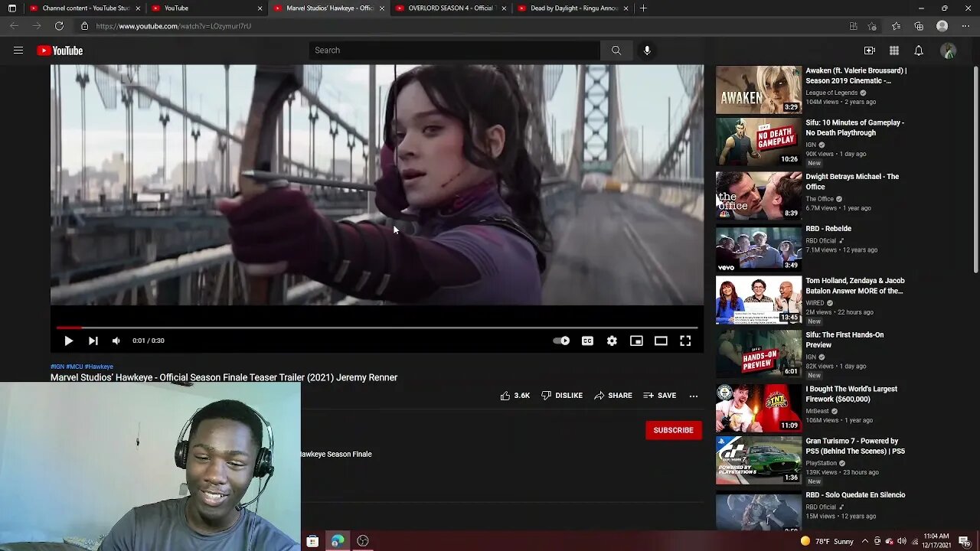
Task: Toggle the autoplay switch
Action: [561, 341]
